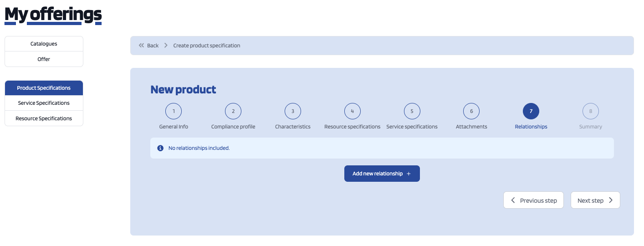644x246 pixels.
Task: Go to Previous step
Action: point(533,200)
